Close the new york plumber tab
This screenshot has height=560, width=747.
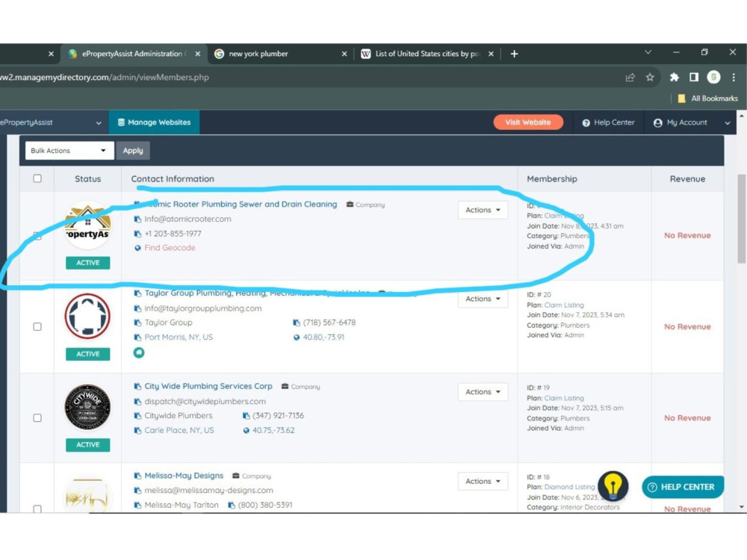[344, 54]
